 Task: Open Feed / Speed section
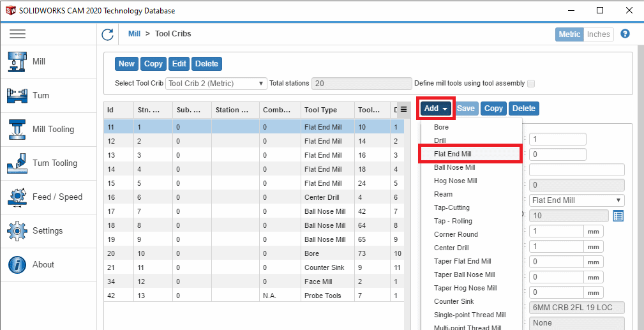[x=49, y=197]
